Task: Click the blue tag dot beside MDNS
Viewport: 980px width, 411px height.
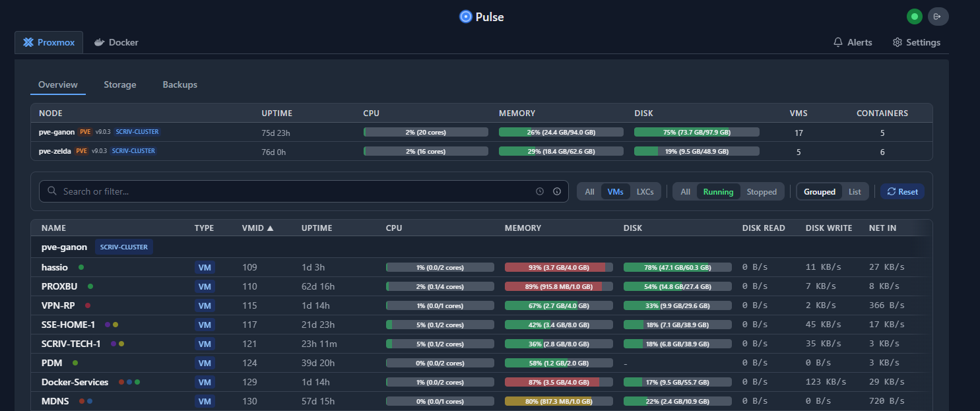Action: 90,401
